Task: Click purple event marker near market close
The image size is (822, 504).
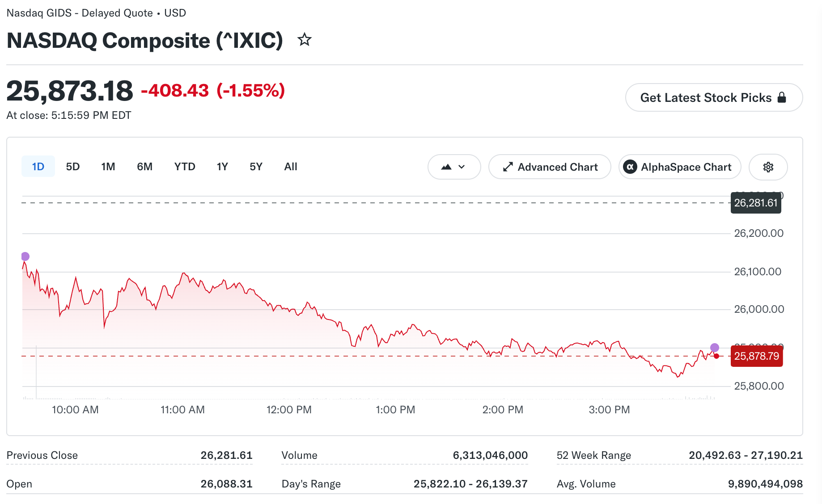Action: [x=715, y=348]
